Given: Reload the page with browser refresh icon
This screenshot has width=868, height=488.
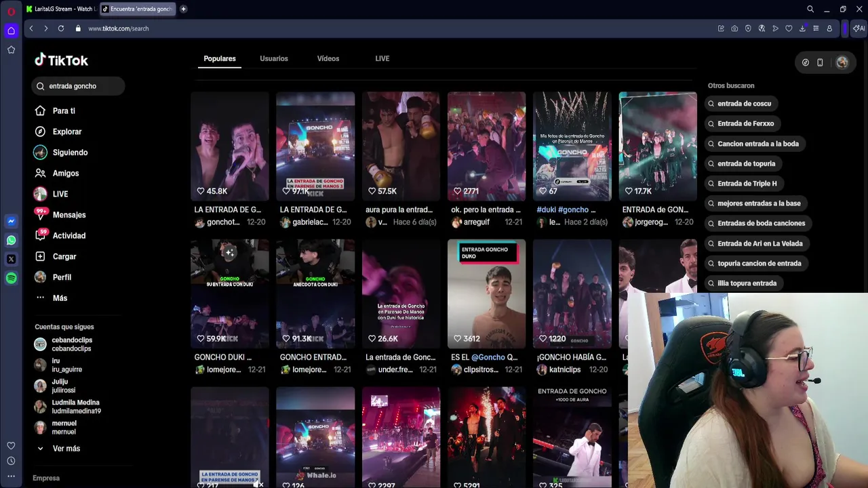Looking at the screenshot, I should pyautogui.click(x=61, y=28).
